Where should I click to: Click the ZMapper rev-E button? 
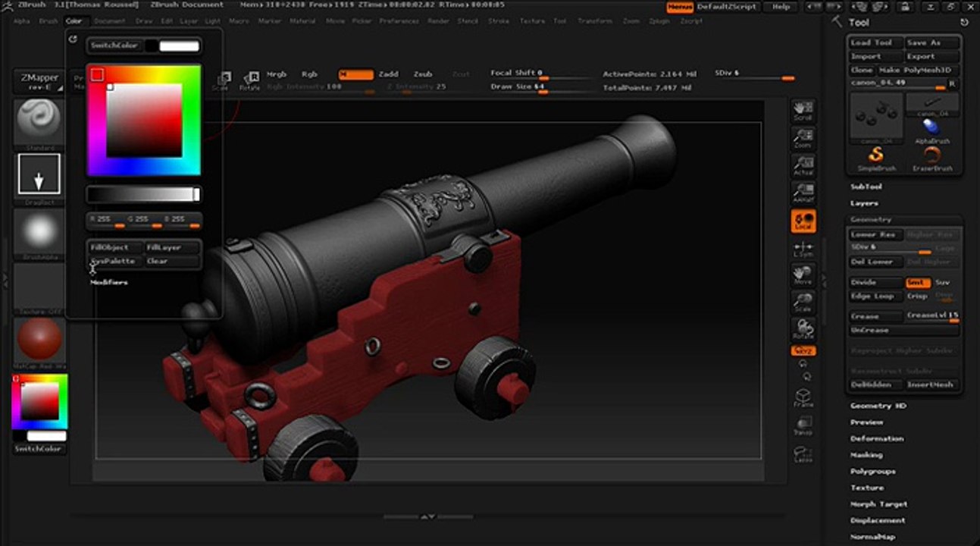(x=39, y=81)
